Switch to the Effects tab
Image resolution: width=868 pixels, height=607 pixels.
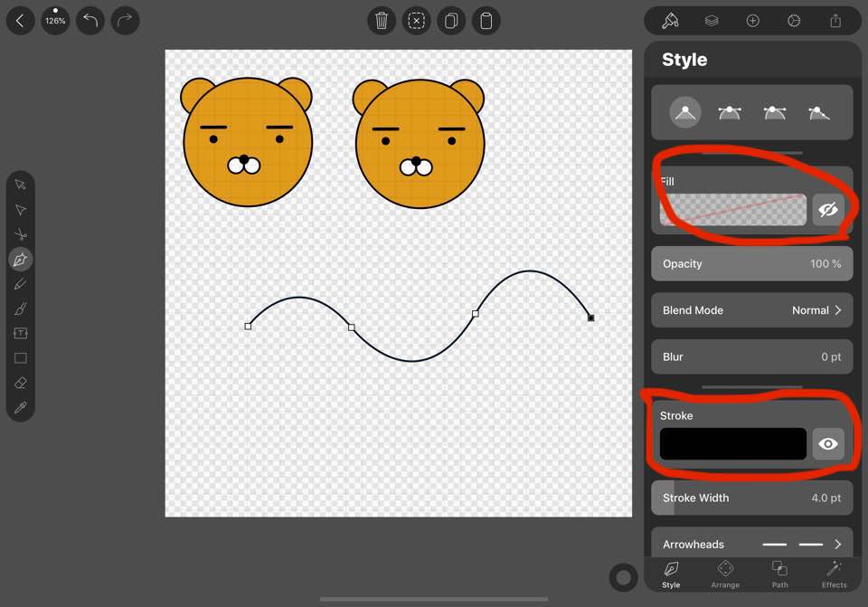click(x=835, y=574)
